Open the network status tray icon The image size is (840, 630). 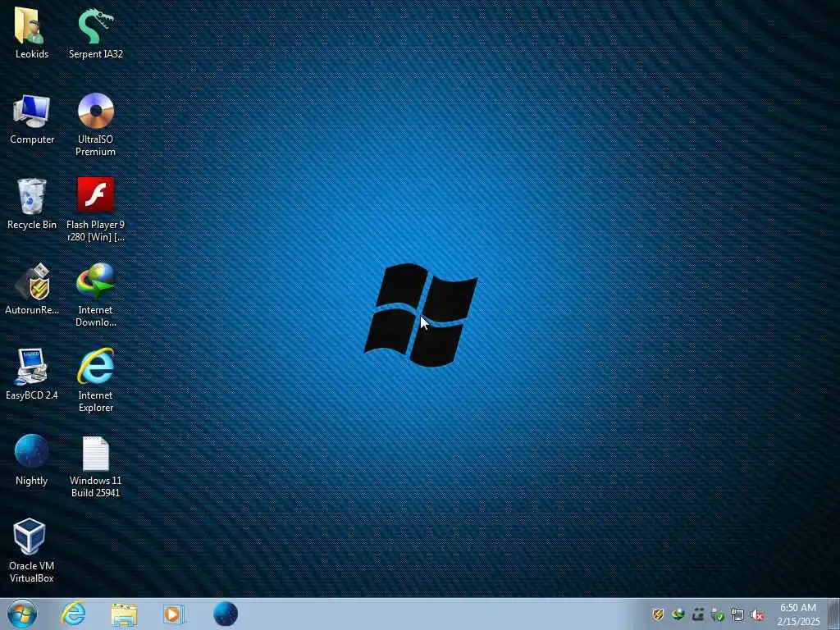point(737,615)
